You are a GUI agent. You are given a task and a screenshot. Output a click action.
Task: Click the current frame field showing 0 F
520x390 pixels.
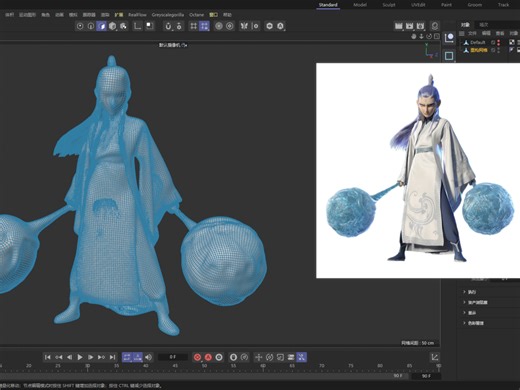click(x=173, y=357)
